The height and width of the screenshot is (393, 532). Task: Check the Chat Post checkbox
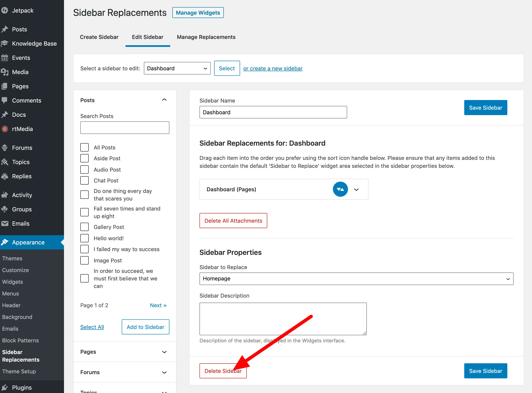(84, 181)
